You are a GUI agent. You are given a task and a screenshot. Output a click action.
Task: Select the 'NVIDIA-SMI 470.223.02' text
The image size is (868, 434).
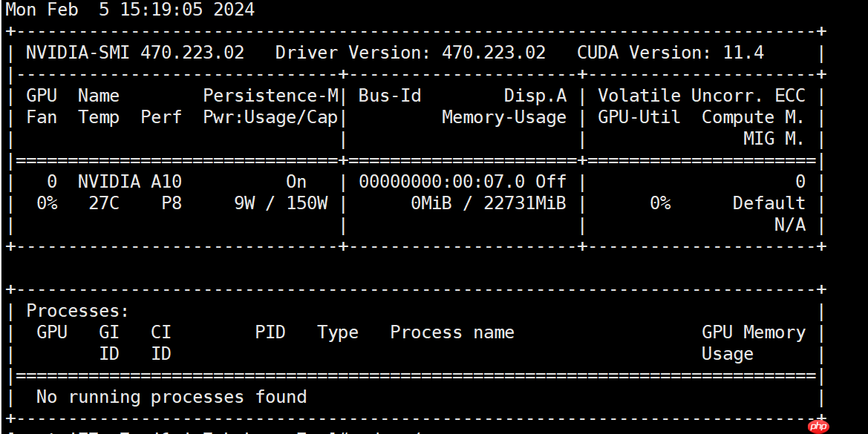click(135, 53)
